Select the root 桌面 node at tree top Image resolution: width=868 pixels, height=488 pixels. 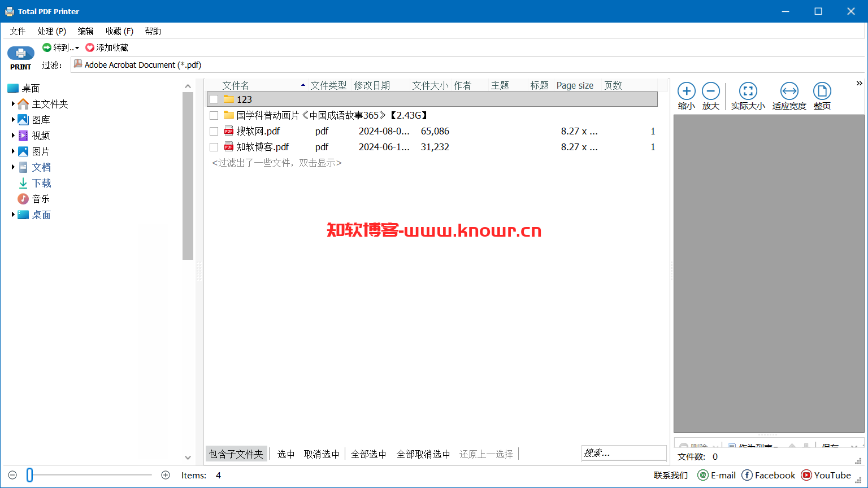click(x=23, y=88)
